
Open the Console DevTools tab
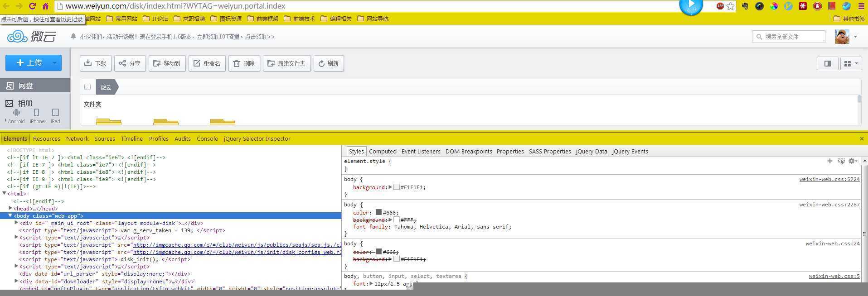[207, 139]
